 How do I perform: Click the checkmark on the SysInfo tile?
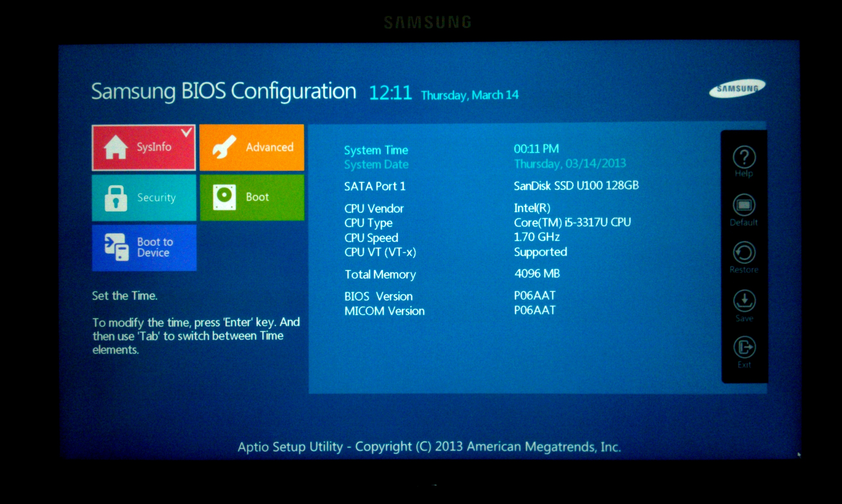186,132
